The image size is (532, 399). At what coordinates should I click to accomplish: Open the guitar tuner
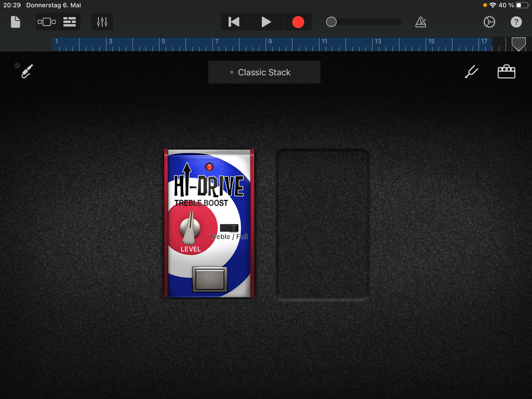coord(471,72)
